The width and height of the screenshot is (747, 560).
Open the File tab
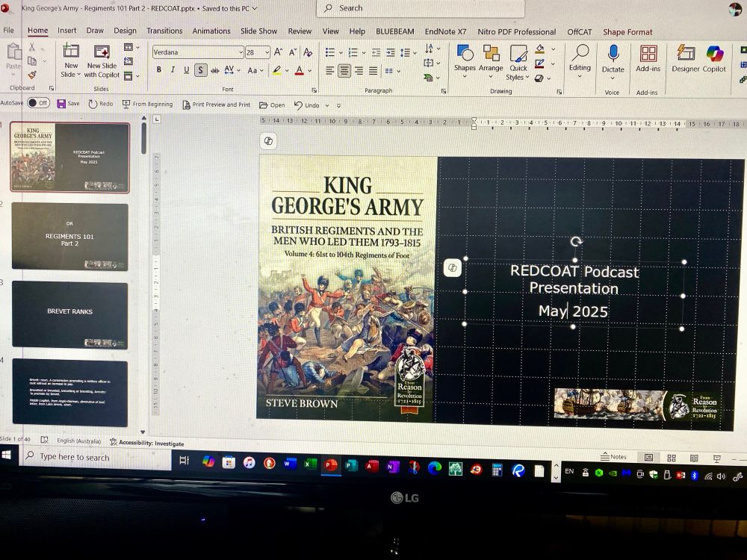tap(8, 30)
